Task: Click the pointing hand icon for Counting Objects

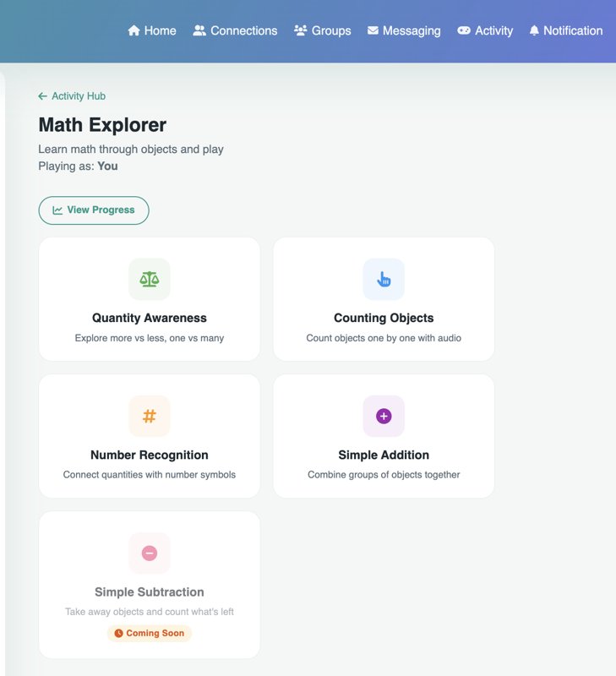Action: (384, 279)
